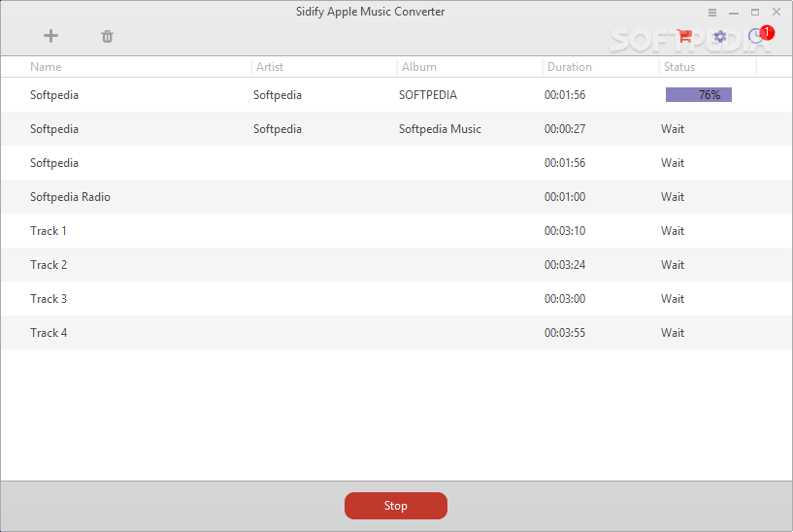The image size is (793, 532).
Task: Click Wait status of Softpedia Radio
Action: [x=673, y=197]
